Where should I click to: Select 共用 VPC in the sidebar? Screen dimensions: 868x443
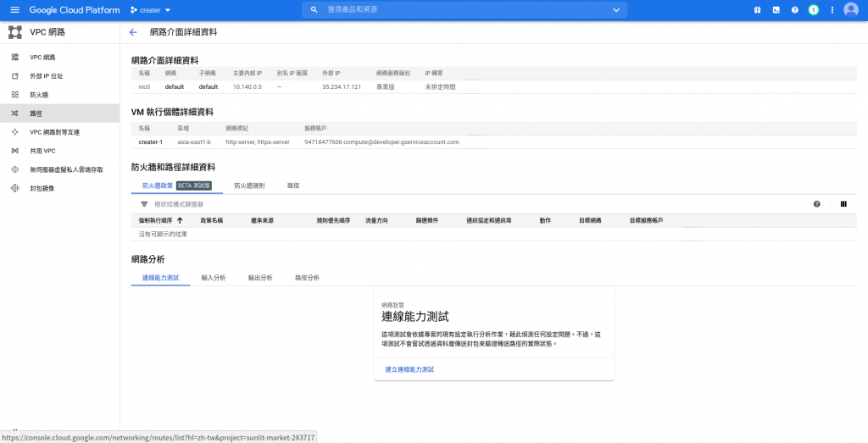(x=42, y=151)
